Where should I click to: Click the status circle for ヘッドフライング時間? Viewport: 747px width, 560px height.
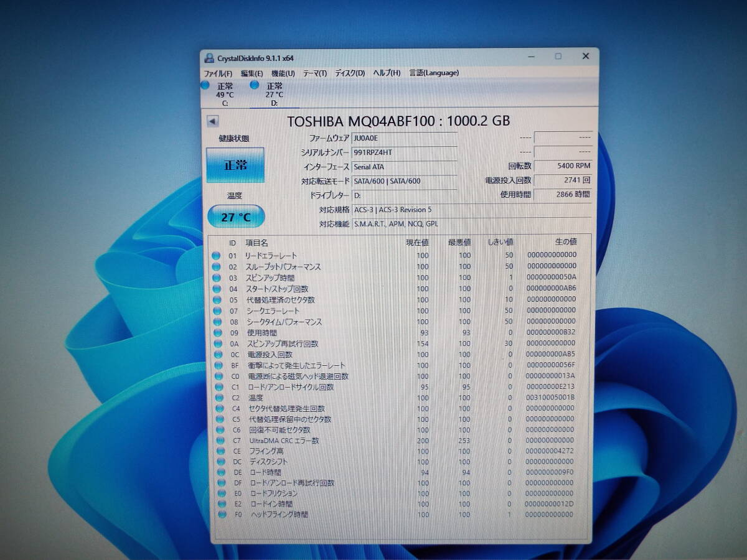(222, 515)
